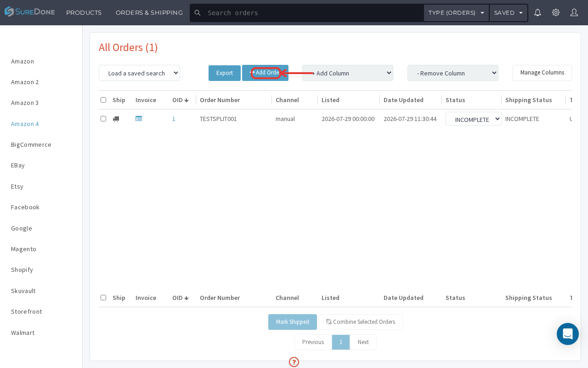Click the search magnifier icon
Screen dimensions: 588x368
(198, 13)
